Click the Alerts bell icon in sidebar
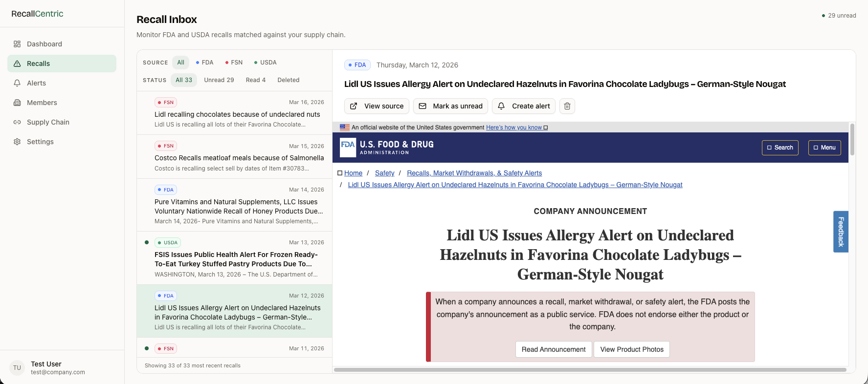 17,83
